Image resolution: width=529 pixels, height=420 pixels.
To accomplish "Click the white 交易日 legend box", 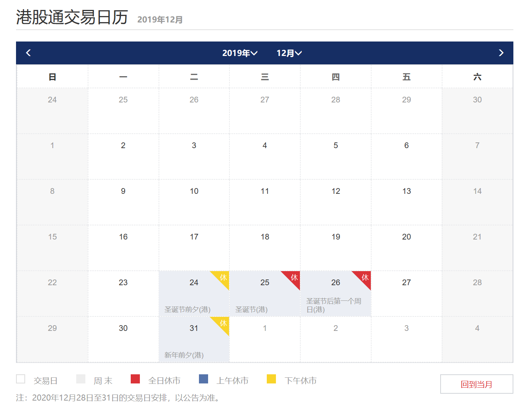I will pyautogui.click(x=21, y=379).
